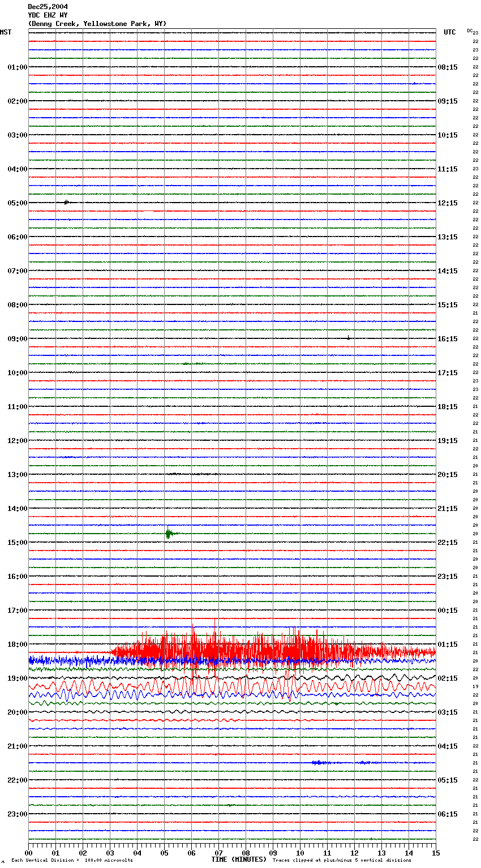Click minute 08 on the bottom axis
Screen dimensions: 481x868
(x=246, y=853)
